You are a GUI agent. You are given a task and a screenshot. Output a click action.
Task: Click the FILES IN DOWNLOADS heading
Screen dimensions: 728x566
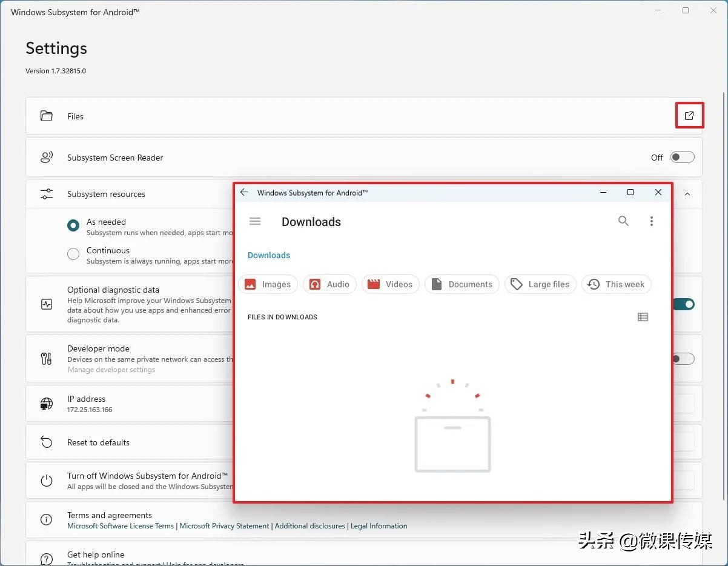(x=282, y=317)
